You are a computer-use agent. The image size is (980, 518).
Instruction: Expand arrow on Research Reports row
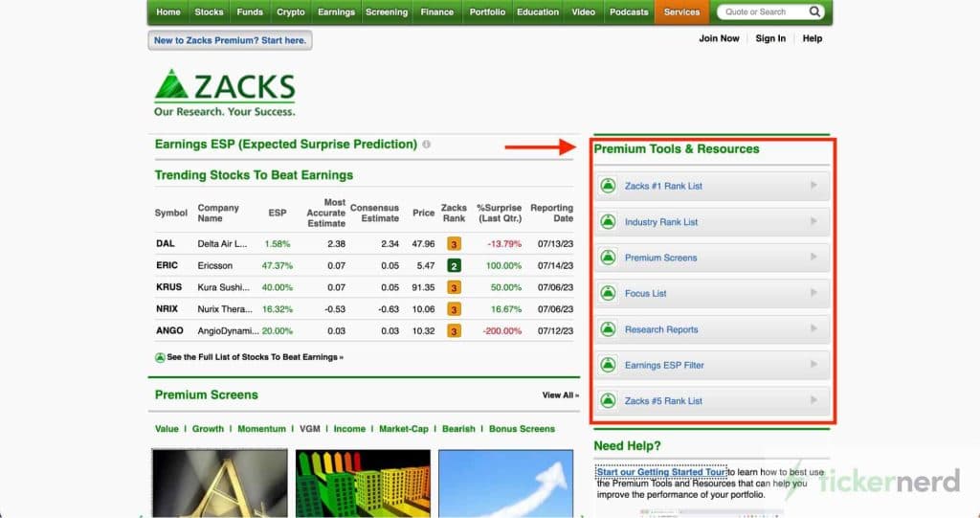(813, 328)
